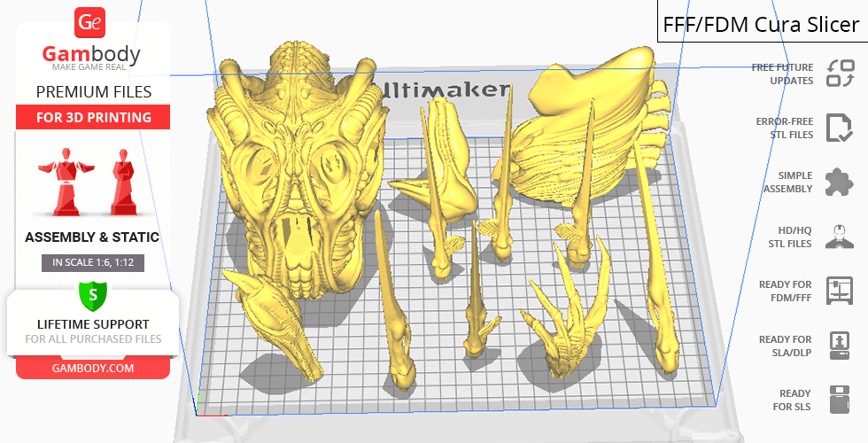
Task: Click the HD/HQ STL Files icon
Action: tap(839, 237)
